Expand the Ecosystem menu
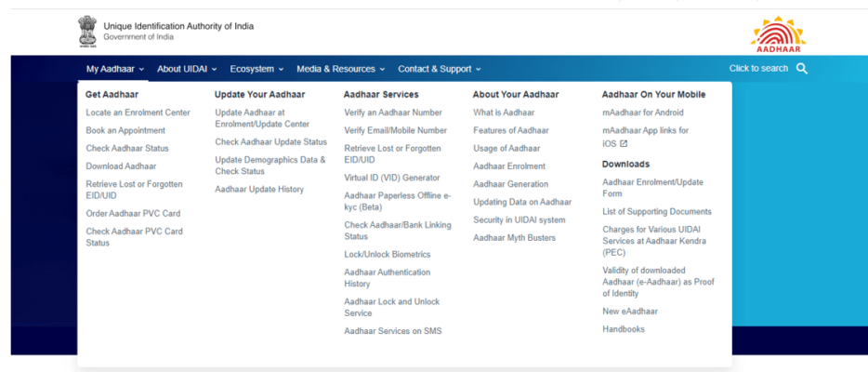Viewport: 868px width, 372px height. 256,69
